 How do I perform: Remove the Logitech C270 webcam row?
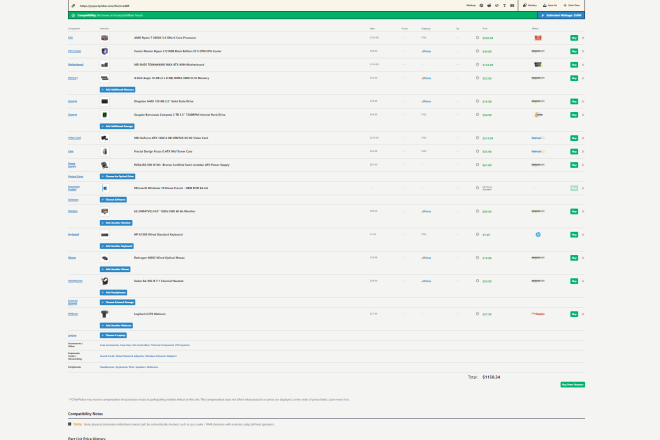click(583, 314)
